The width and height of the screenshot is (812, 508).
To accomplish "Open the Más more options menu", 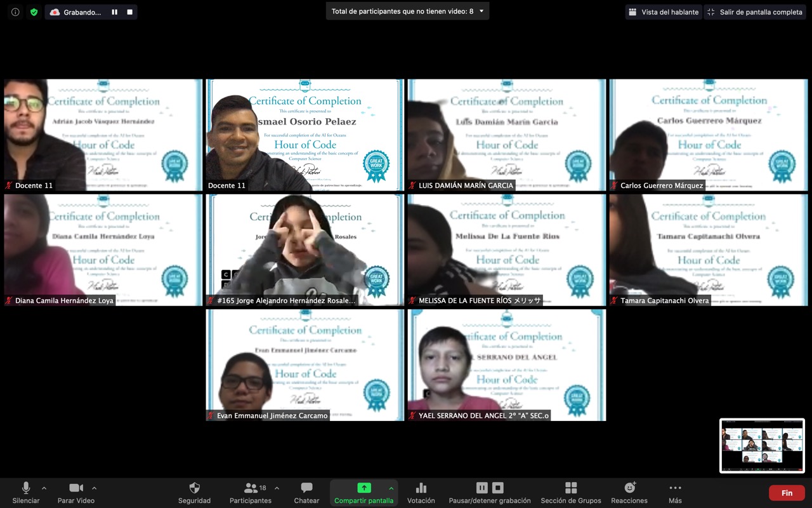I will point(675,493).
